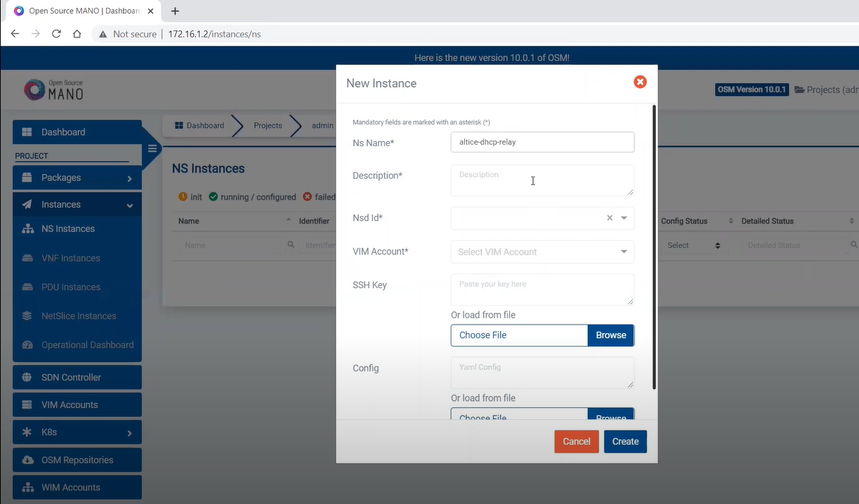Click the dialog's vertical scrollbar
Screen dimensions: 859x504
654,247
